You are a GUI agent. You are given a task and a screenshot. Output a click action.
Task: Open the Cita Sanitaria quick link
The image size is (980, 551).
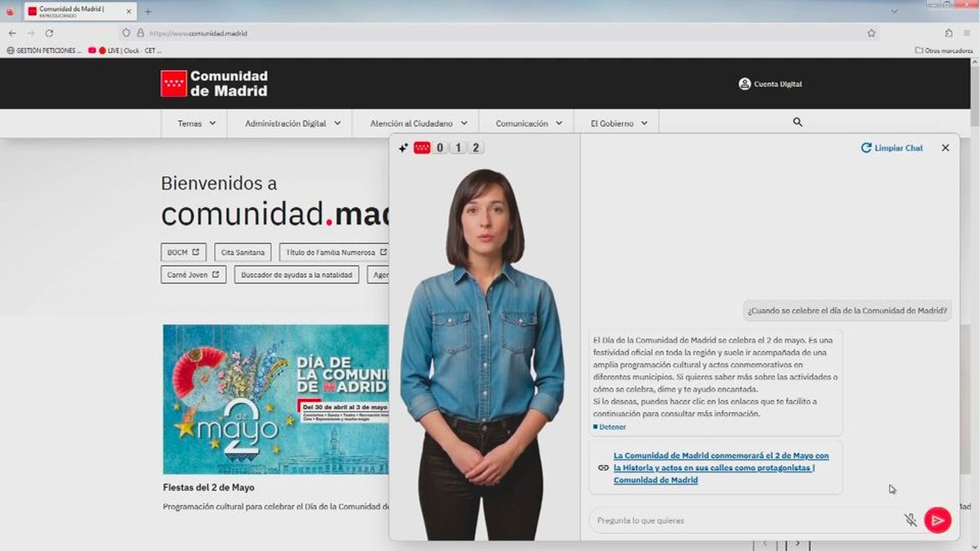[243, 252]
